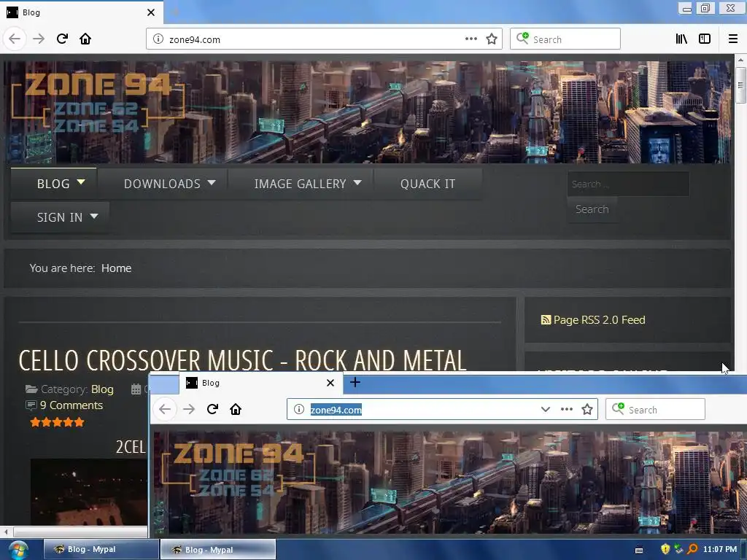747x560 pixels.
Task: Open the on-screen keyboard tray icon
Action: point(639,550)
